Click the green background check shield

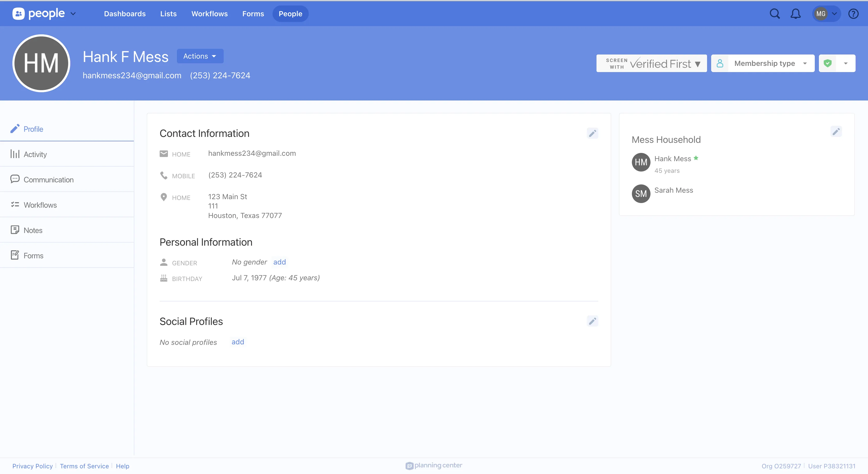pyautogui.click(x=828, y=63)
